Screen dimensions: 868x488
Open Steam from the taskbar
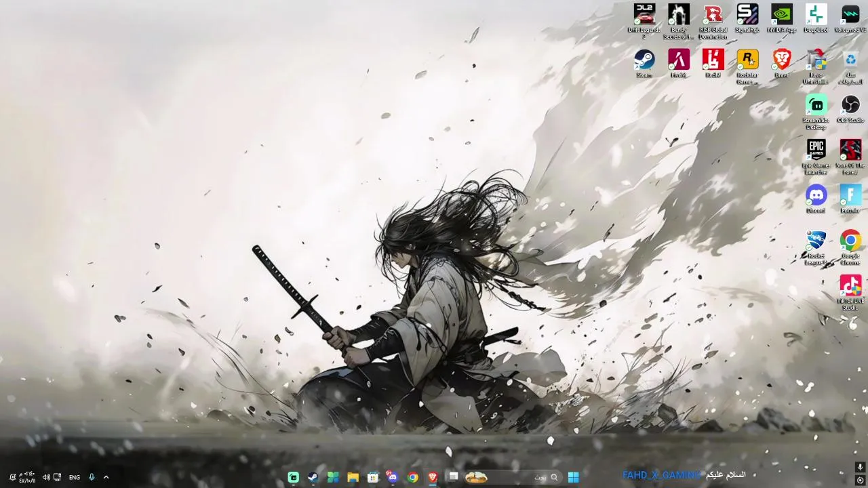tap(313, 477)
